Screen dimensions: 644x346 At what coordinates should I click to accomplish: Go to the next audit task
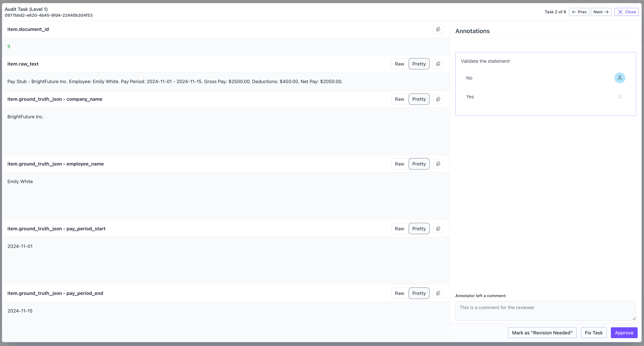(x=601, y=12)
